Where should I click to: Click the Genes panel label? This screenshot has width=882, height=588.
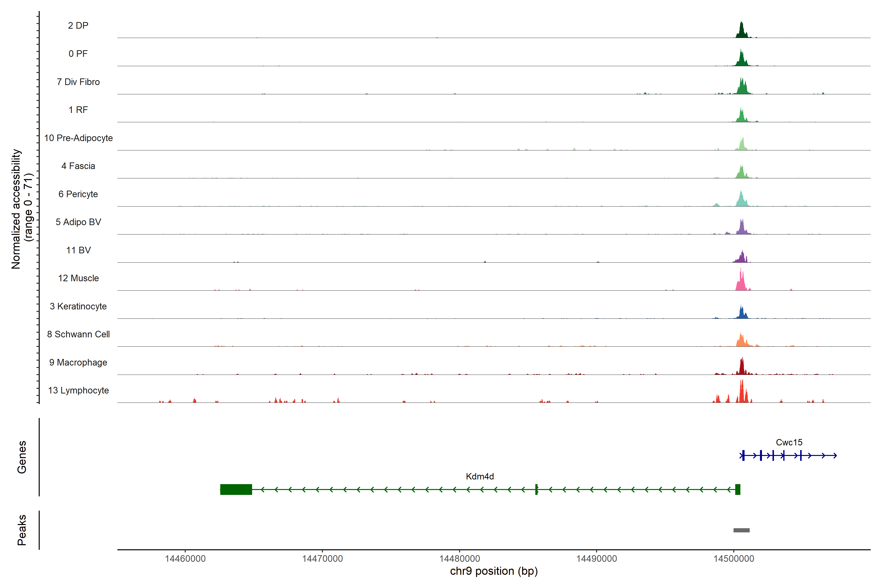(22, 457)
